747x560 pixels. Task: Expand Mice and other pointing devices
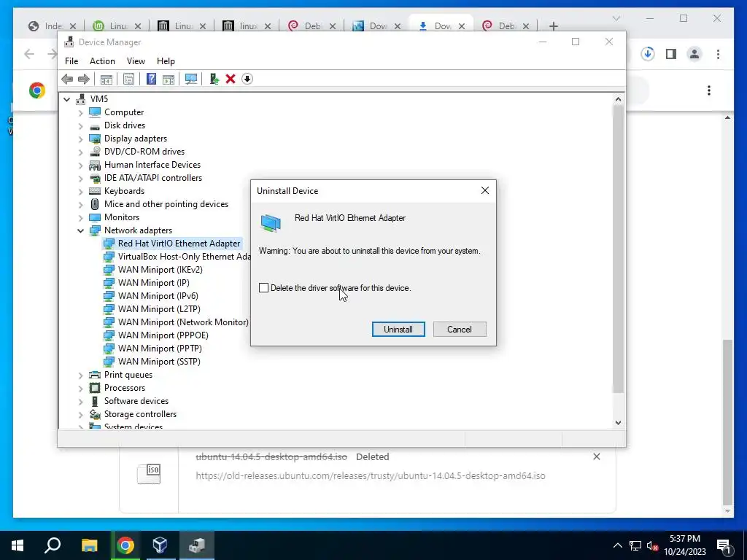pyautogui.click(x=80, y=205)
